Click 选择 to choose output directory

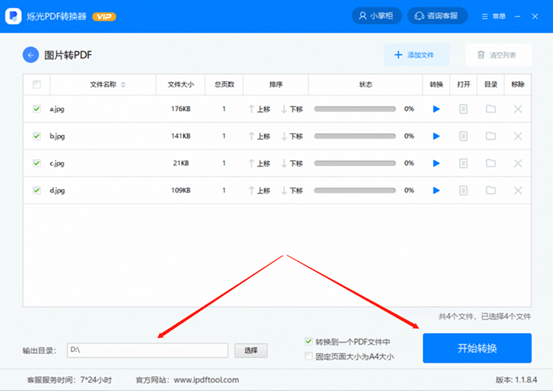coord(251,350)
